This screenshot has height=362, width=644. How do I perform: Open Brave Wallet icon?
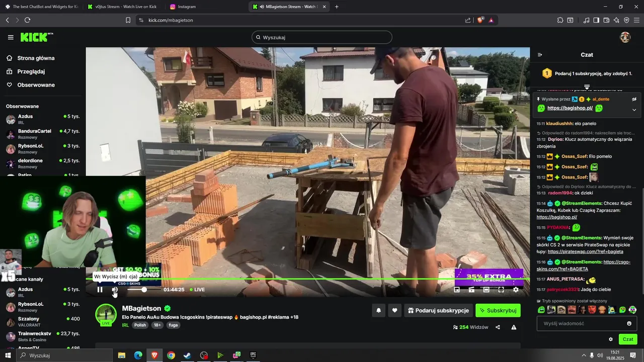606,20
